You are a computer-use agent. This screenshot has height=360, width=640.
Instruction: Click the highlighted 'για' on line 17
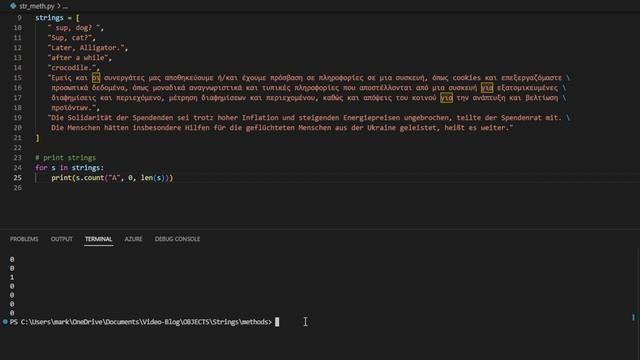pyautogui.click(x=447, y=98)
